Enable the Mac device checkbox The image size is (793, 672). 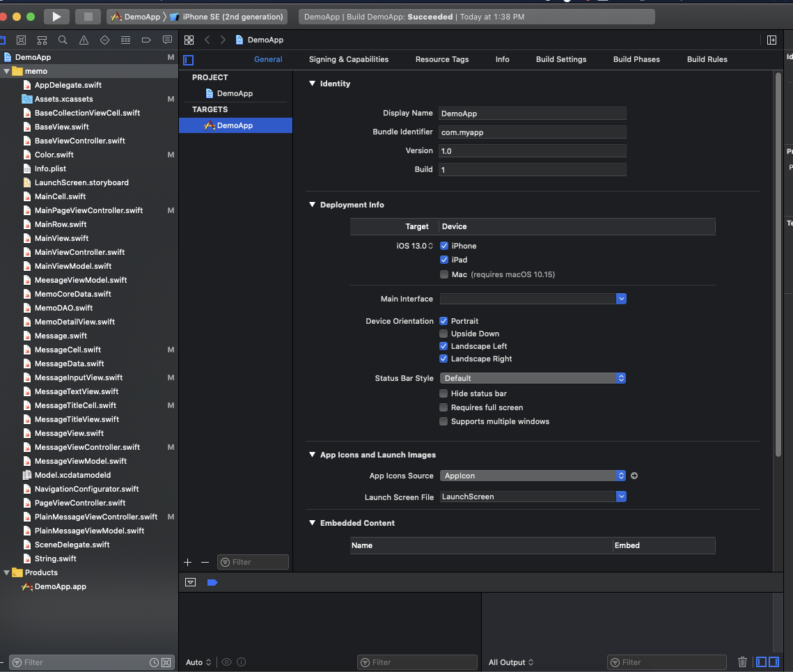pos(444,274)
